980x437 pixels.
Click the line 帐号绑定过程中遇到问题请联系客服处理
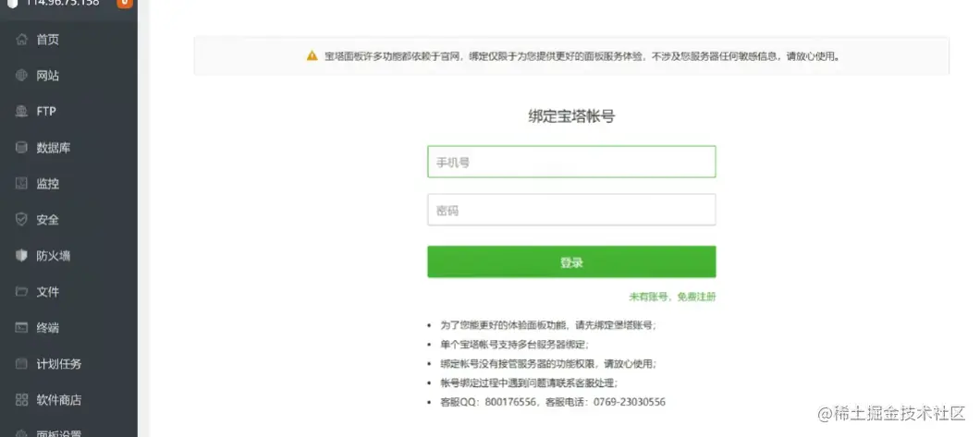530,383
